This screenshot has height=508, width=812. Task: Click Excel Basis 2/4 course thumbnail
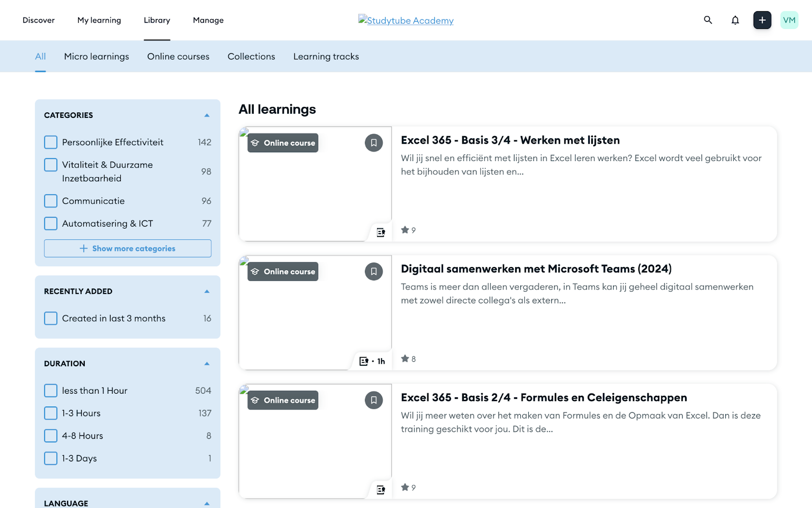point(315,441)
